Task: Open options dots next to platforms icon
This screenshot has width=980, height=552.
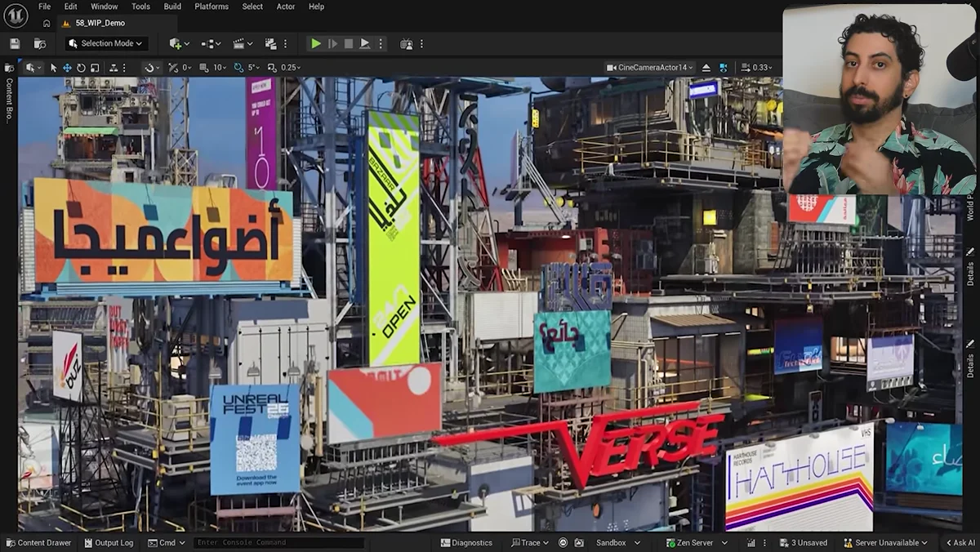Action: [x=421, y=43]
